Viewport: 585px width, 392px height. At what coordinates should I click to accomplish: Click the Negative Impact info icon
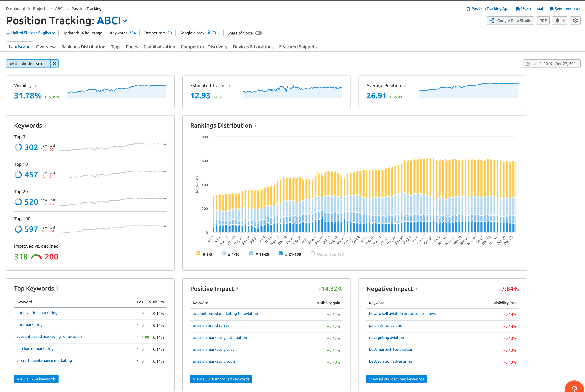click(417, 289)
